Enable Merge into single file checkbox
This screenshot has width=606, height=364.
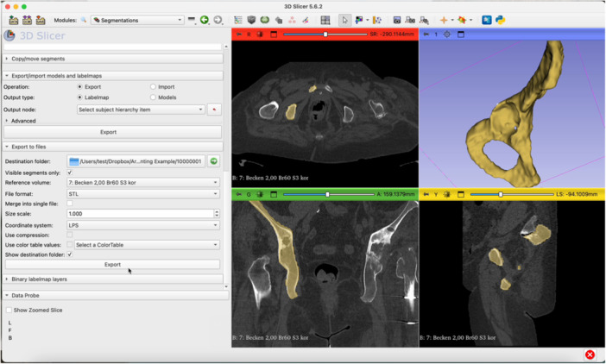click(x=70, y=204)
